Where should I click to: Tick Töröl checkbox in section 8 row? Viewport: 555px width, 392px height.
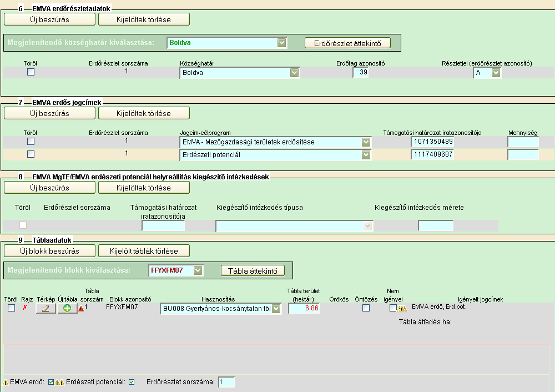tap(23, 225)
